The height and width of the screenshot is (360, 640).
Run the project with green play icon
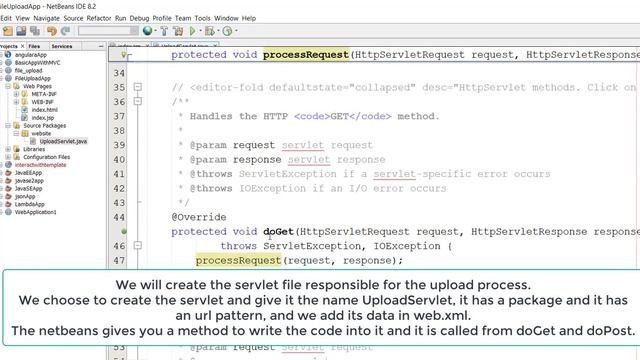tap(193, 31)
